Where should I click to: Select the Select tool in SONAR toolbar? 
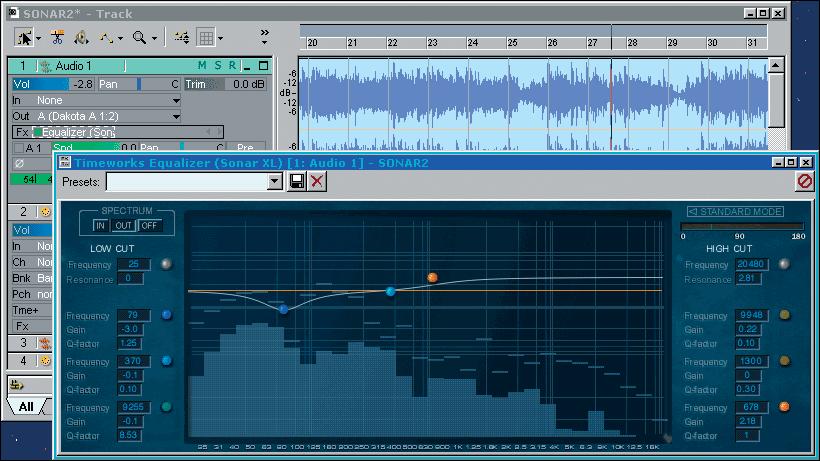[x=24, y=38]
